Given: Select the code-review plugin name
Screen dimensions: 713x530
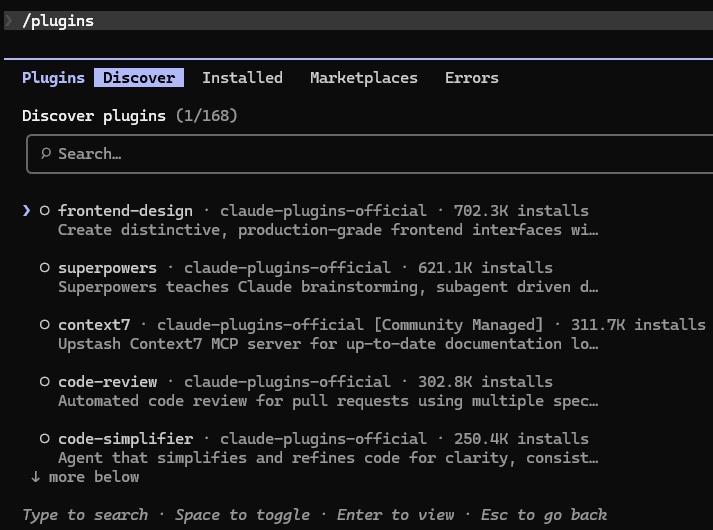Looking at the screenshot, I should pyautogui.click(x=107, y=382).
